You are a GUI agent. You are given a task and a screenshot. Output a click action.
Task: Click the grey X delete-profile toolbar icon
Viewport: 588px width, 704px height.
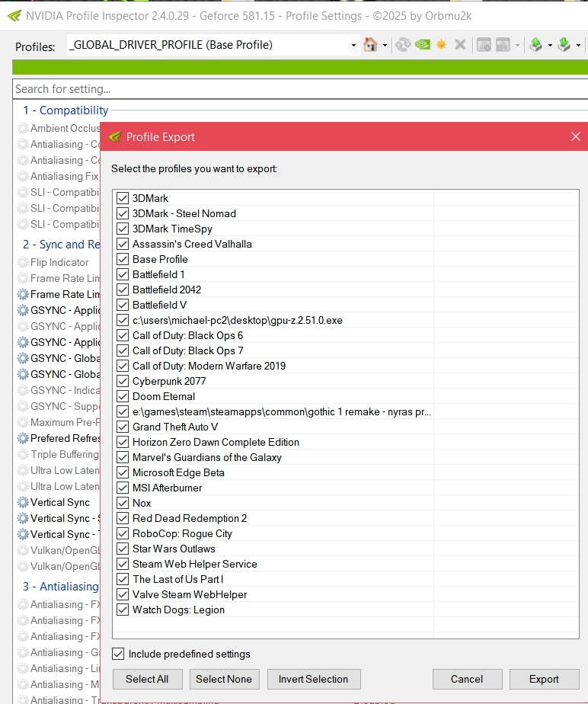coord(460,45)
